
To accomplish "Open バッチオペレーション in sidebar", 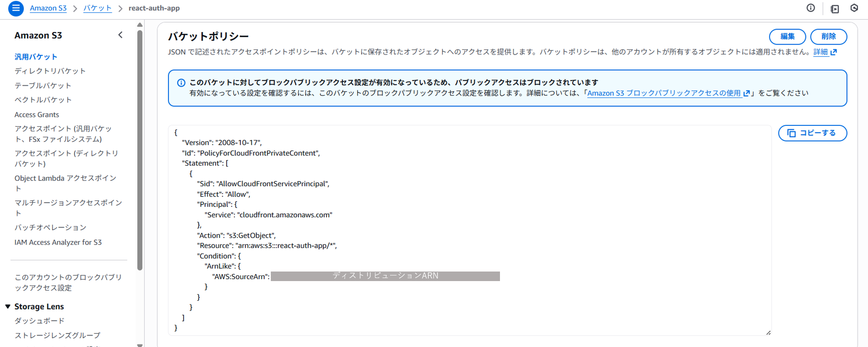I will [50, 228].
